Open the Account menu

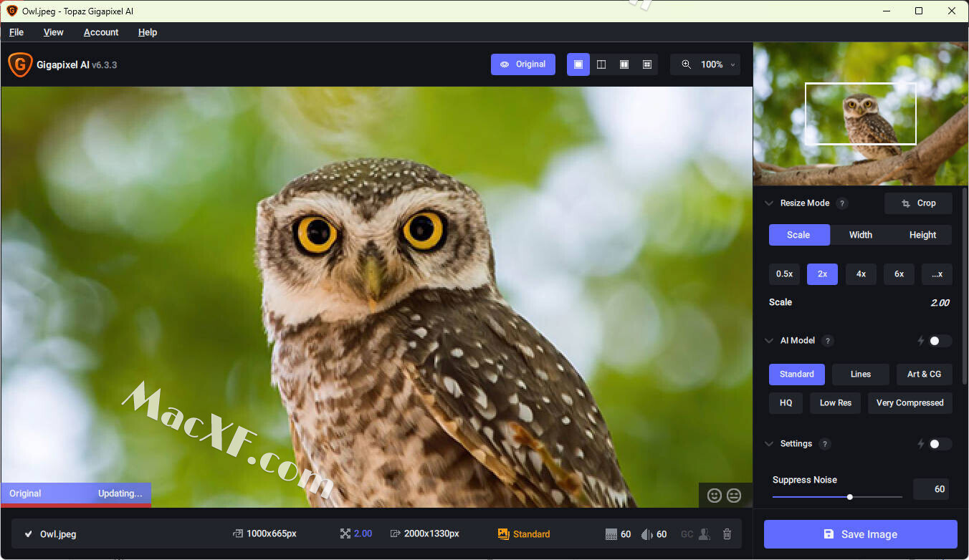click(x=101, y=32)
